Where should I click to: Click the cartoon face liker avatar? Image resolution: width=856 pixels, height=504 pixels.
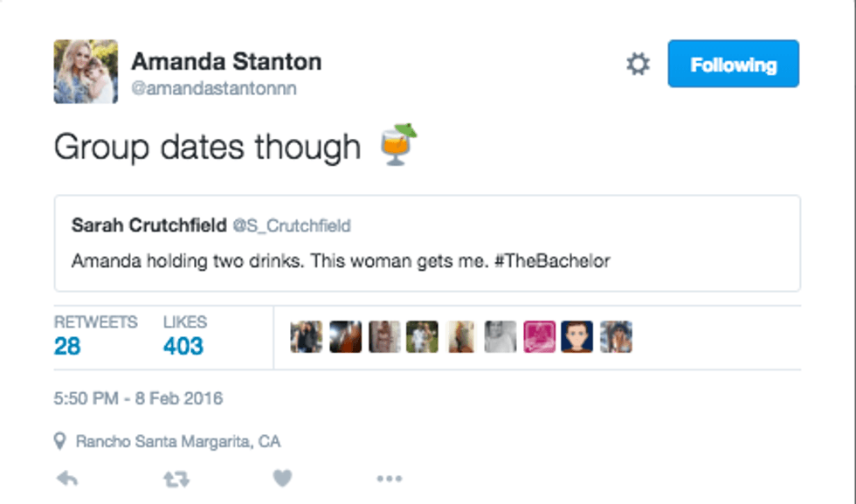[577, 336]
